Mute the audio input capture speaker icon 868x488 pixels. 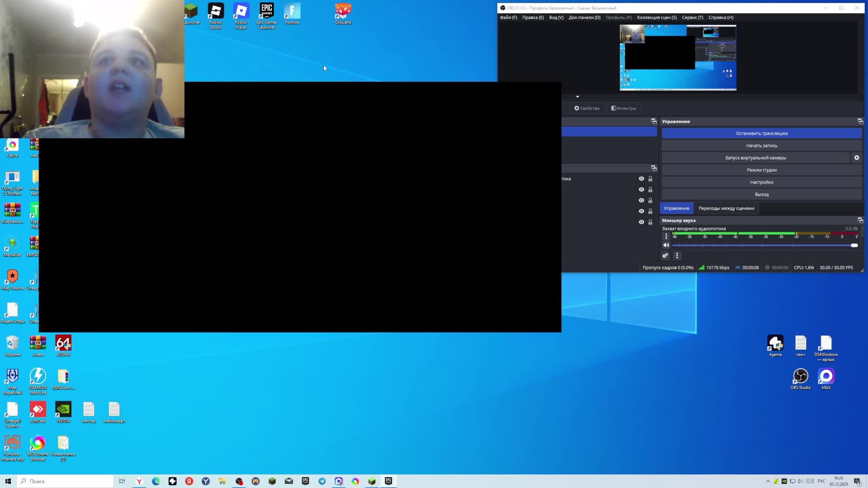(x=666, y=245)
